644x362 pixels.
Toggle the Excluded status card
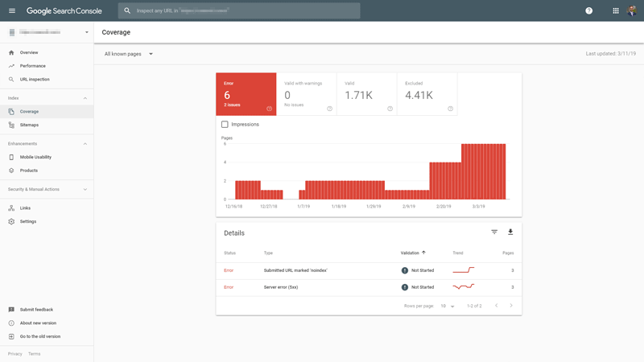tap(427, 93)
